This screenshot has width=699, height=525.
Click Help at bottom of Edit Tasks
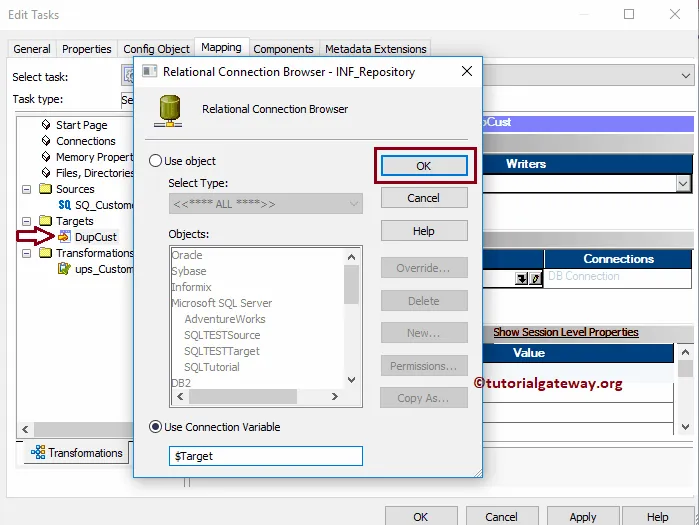point(658,516)
